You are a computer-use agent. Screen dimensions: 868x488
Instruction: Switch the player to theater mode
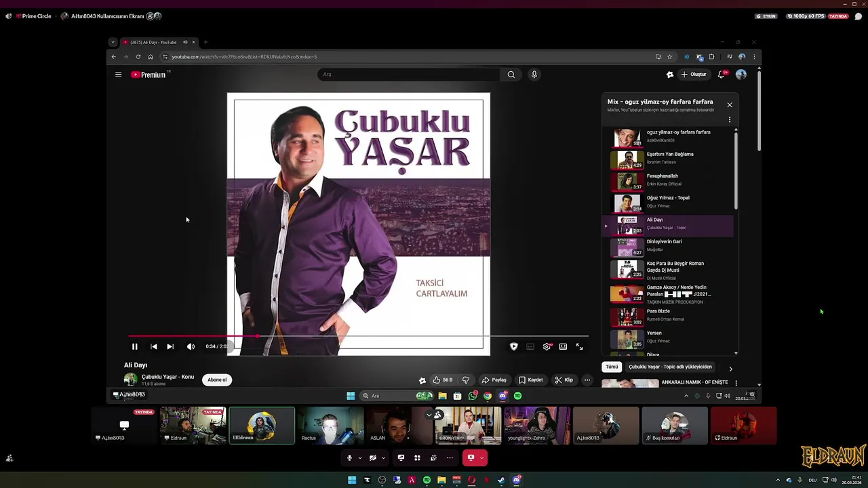563,346
